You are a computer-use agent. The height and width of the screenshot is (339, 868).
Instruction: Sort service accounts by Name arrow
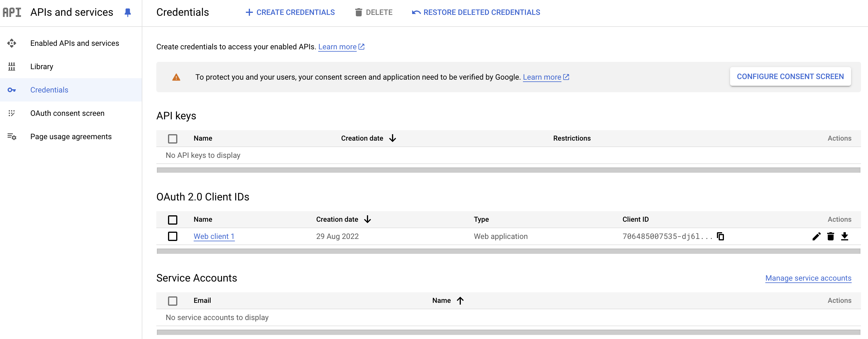[x=460, y=300]
